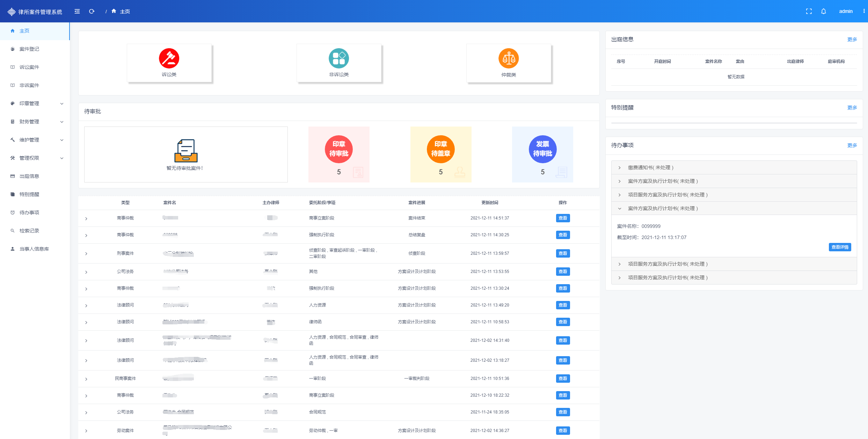Toggle the sidebar collapse menu icon
Image resolution: width=868 pixels, height=439 pixels.
pos(77,11)
